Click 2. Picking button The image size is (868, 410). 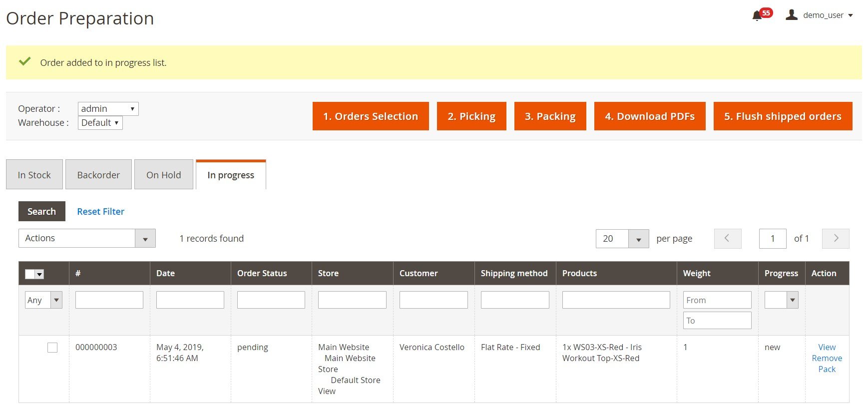tap(471, 116)
